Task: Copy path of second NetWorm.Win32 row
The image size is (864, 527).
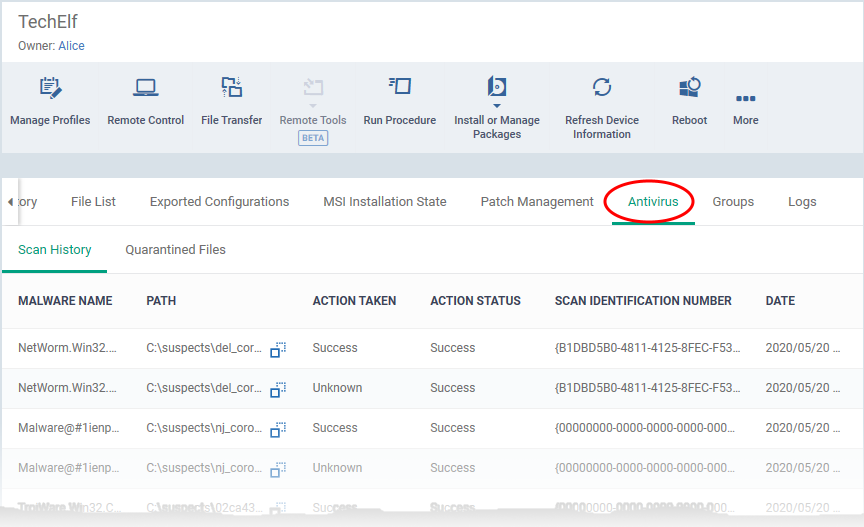Action: (278, 389)
